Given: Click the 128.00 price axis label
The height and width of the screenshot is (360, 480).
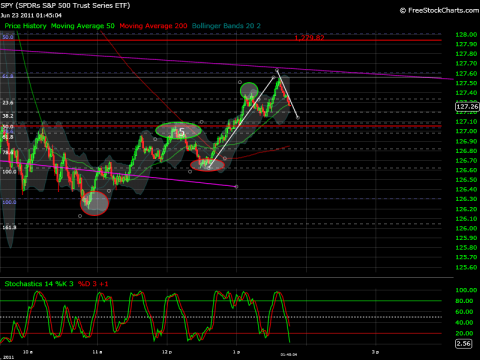Looking at the screenshot, I should point(466,35).
